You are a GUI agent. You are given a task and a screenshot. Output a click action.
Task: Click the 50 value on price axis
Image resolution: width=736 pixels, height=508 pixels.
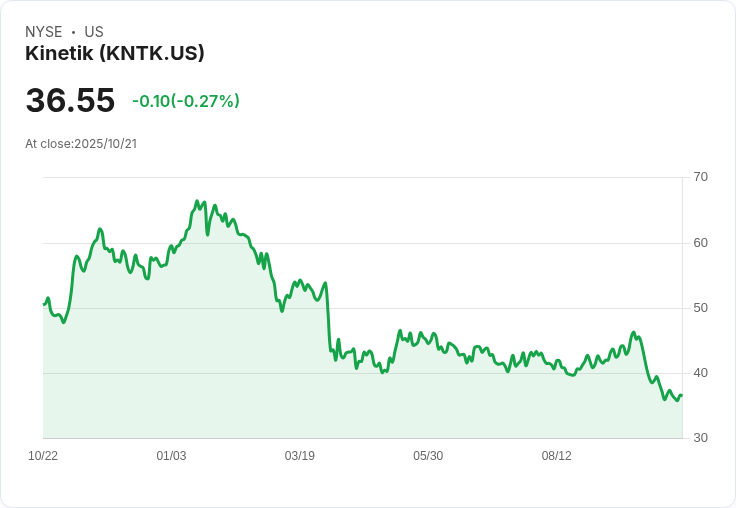(x=700, y=308)
